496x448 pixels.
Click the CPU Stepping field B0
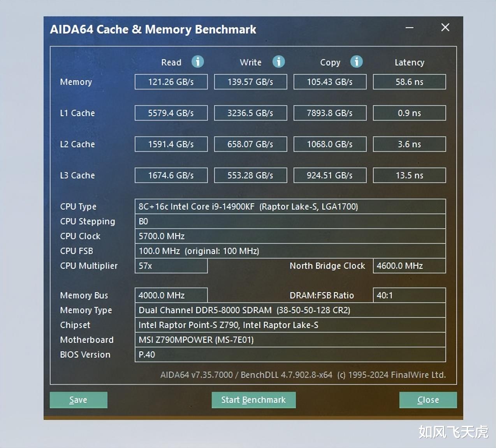(x=290, y=221)
